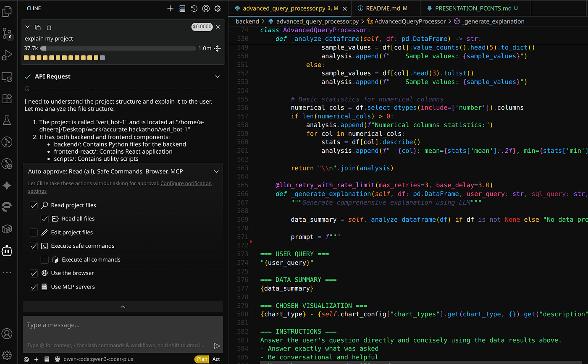The image size is (588, 364).
Task: Enable Execute all commands checkbox
Action: [45, 260]
